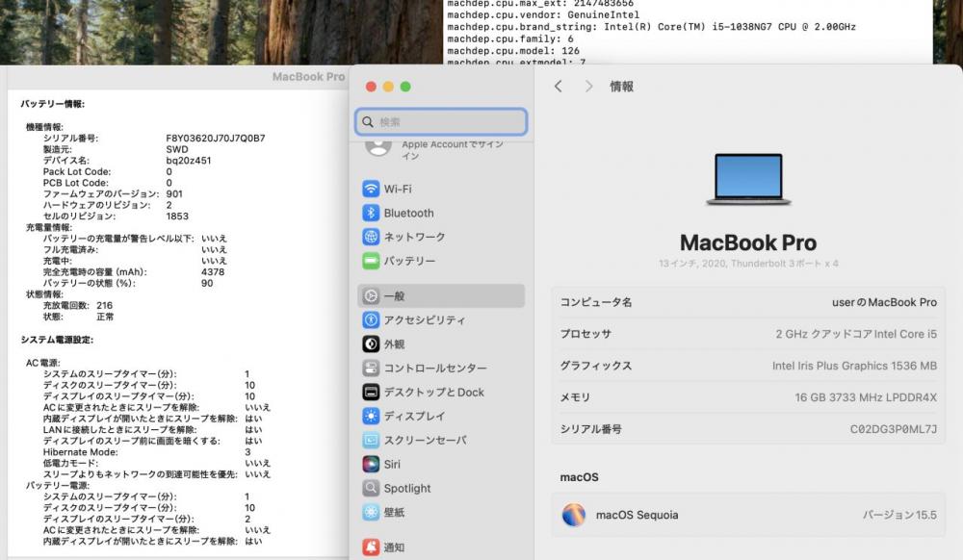
Task: Click デバイス名 bq20z451 in report window
Action: point(189,161)
